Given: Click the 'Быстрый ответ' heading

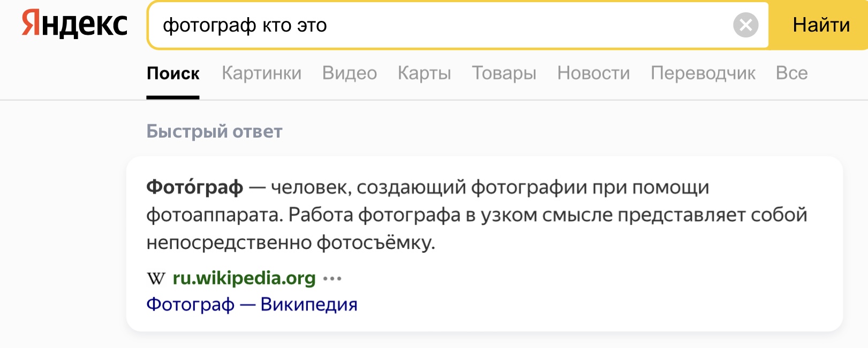Looking at the screenshot, I should pos(214,131).
